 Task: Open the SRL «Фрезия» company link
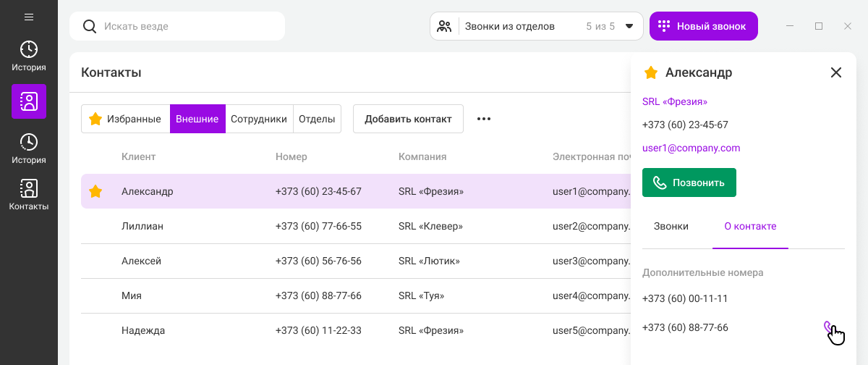[x=675, y=101]
